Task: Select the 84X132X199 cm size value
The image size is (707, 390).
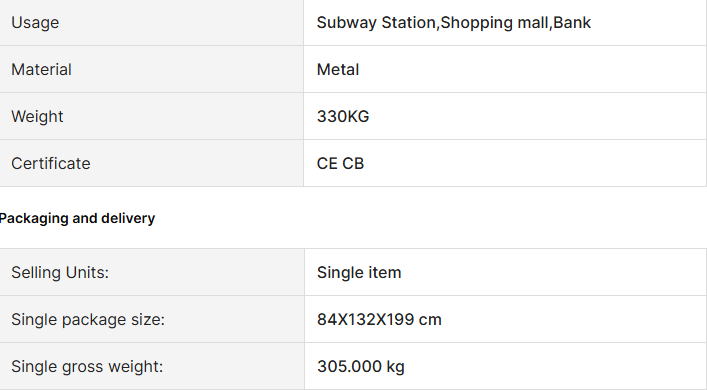Action: 379,319
